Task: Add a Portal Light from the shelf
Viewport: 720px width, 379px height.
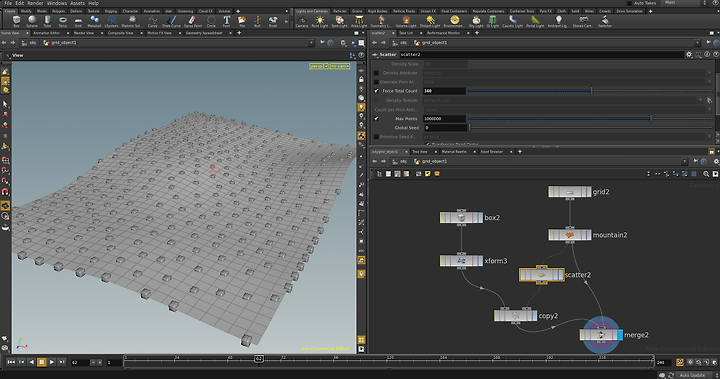Action: [535, 21]
